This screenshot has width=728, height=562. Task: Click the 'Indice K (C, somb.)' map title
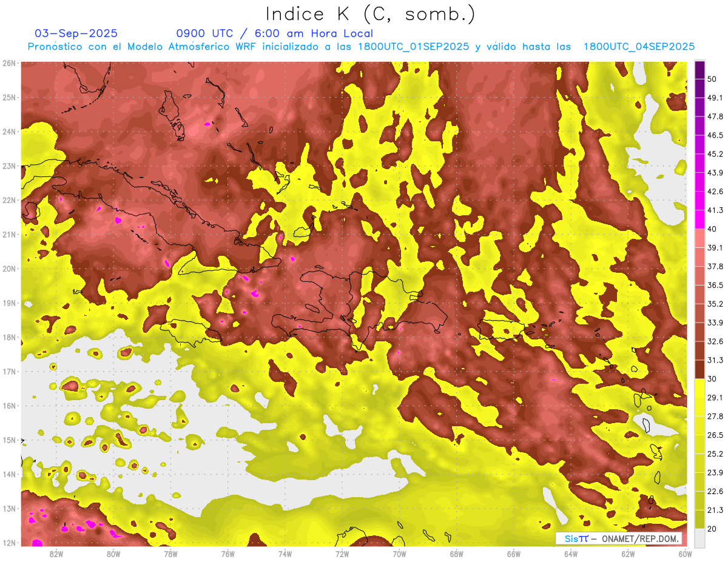pyautogui.click(x=370, y=14)
